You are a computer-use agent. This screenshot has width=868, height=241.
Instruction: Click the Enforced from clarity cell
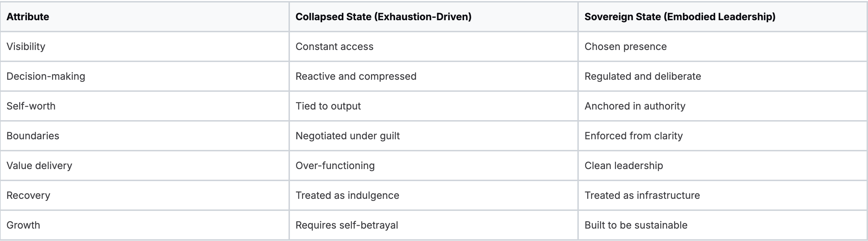pos(633,136)
